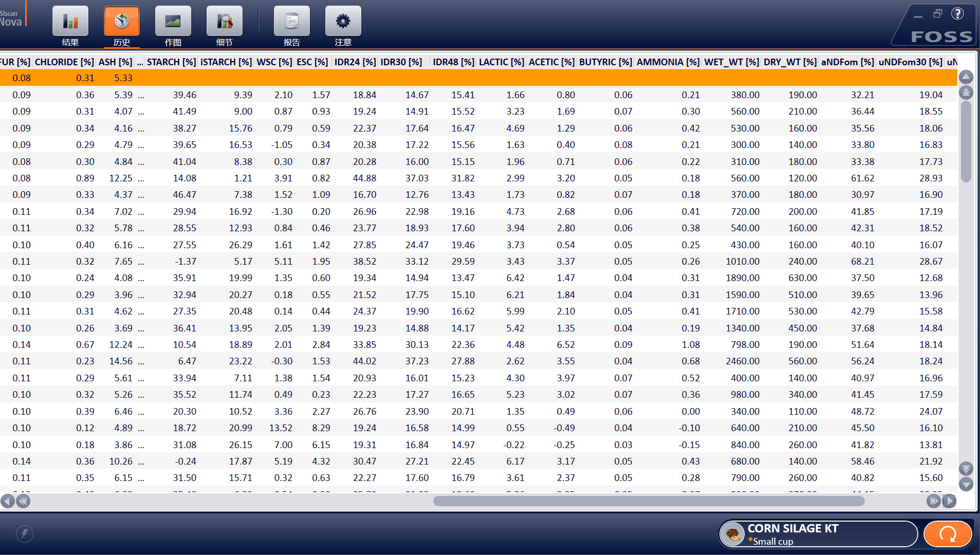Click the lactic value -0.22
The width and height of the screenshot is (980, 555).
coord(514,445)
